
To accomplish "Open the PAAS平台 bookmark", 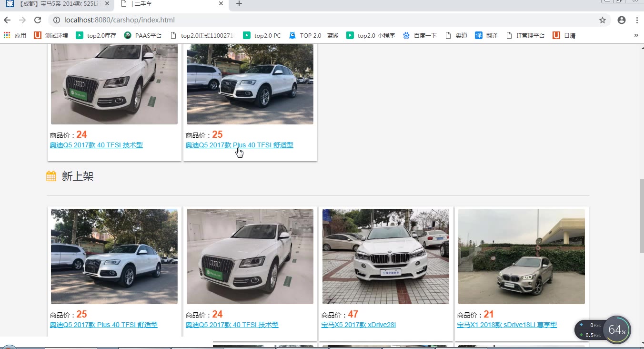I will 143,35.
